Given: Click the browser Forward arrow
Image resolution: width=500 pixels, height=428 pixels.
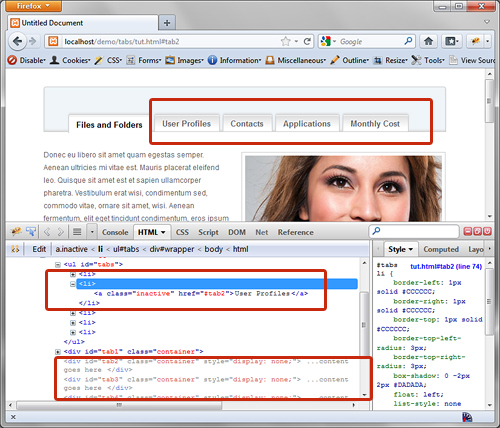Looking at the screenshot, I should tap(33, 41).
